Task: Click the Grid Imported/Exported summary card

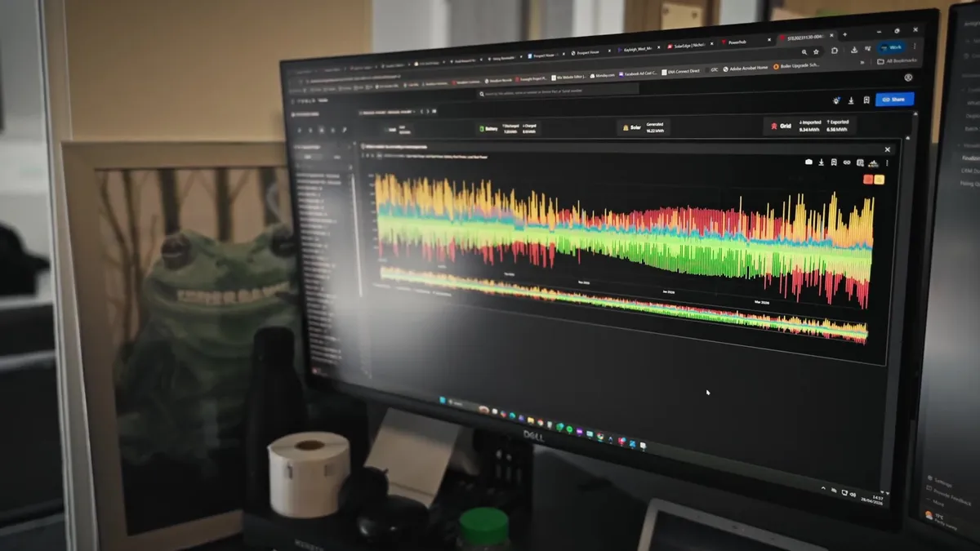Action: pos(809,126)
